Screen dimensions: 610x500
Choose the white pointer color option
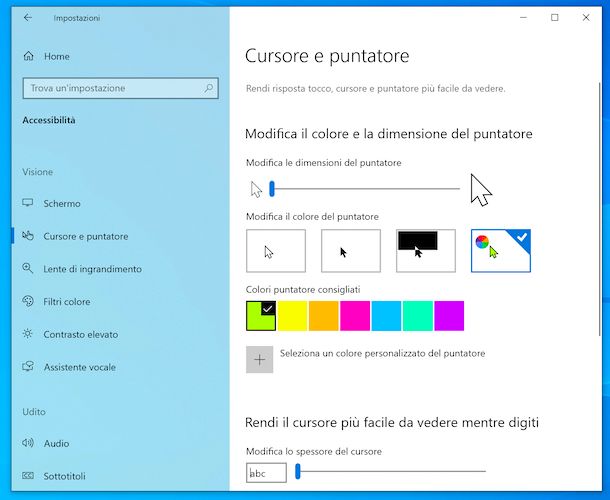point(276,251)
